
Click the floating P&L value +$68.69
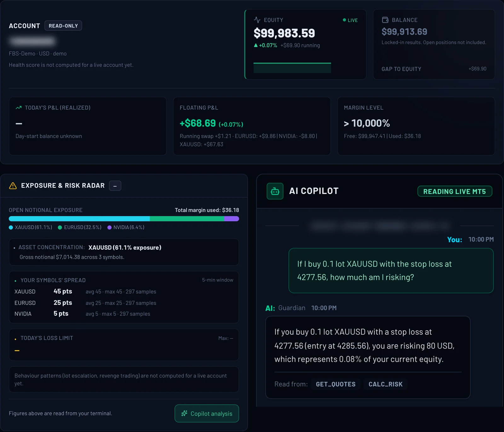tap(198, 123)
